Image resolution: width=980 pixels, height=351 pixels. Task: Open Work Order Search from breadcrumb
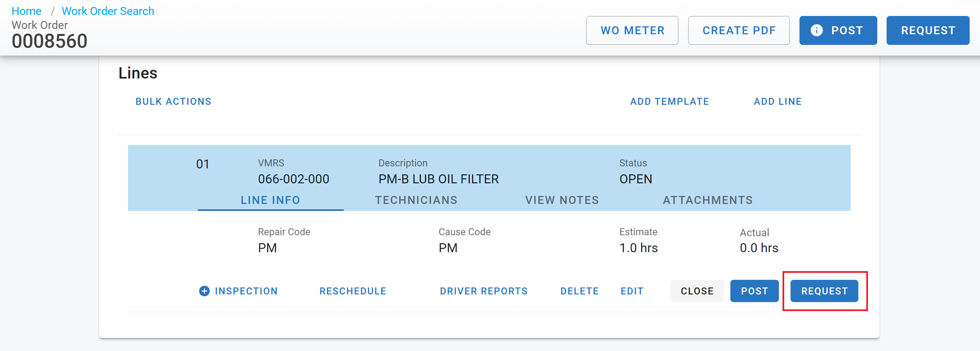tap(108, 11)
